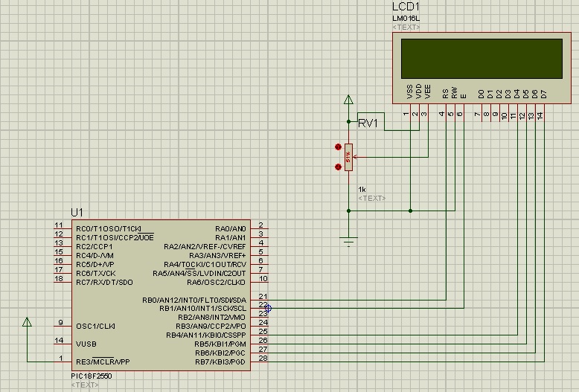Click the <TEXT> placeholder under PIC18F2550
Screen dimensions: 579x392
coord(85,385)
